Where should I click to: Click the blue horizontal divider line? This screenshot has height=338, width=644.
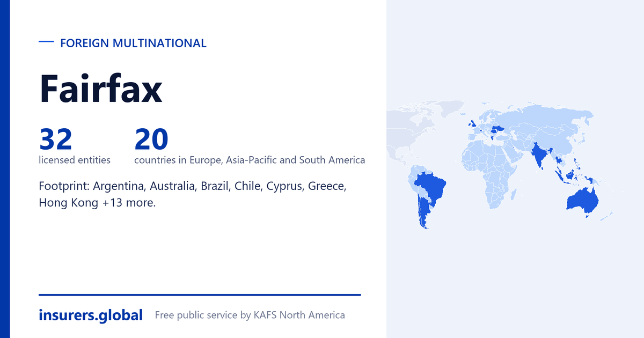[200, 295]
